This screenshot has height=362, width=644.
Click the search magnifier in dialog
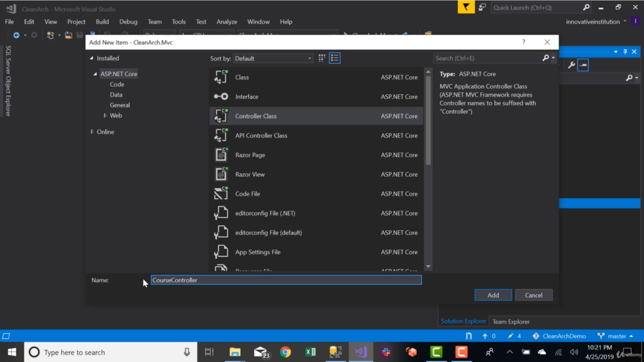(x=546, y=58)
